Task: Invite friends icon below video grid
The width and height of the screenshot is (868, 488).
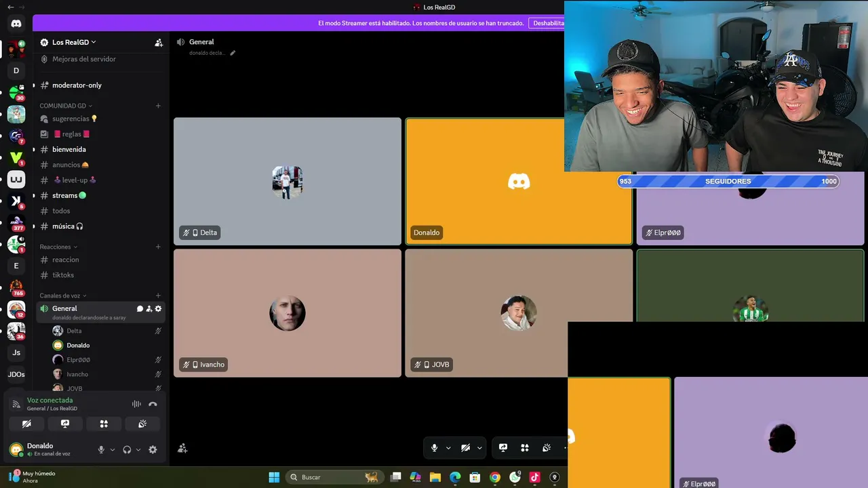Action: (x=182, y=448)
